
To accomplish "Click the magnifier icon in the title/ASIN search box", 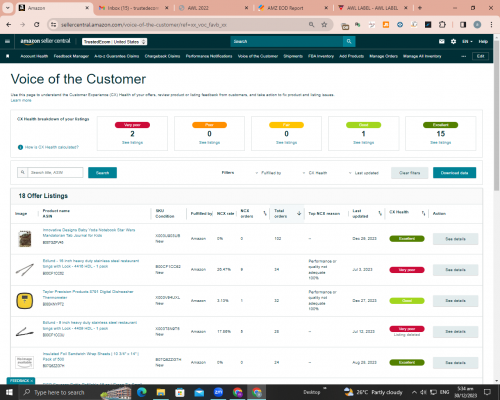I will (23, 172).
